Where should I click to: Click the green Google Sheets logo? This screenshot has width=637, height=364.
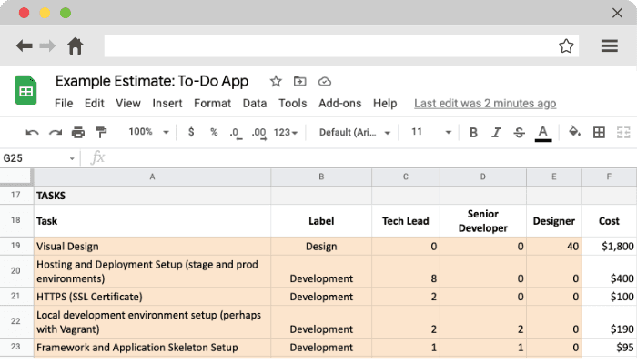point(26,90)
